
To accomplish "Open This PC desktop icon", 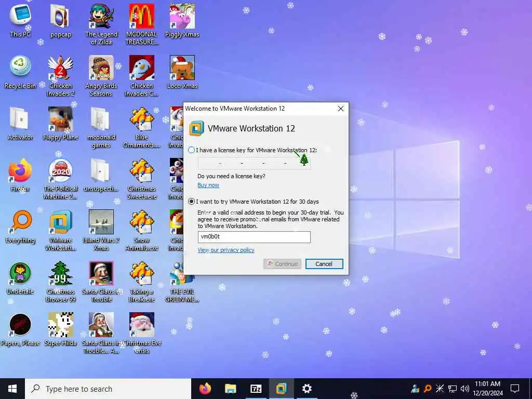I will tap(20, 21).
